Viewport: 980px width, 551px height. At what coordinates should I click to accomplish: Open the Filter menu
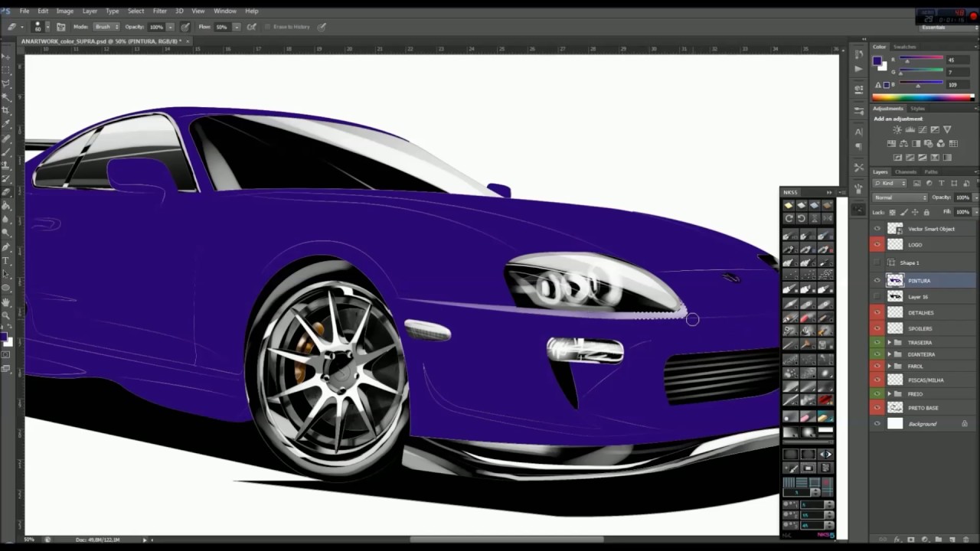tap(159, 11)
